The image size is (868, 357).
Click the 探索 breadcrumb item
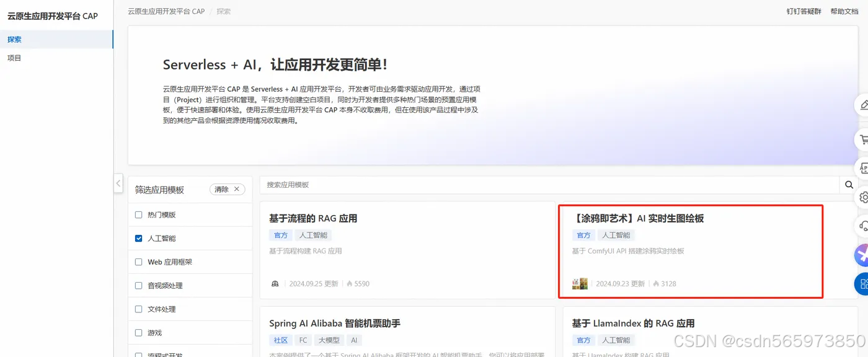[x=224, y=11]
